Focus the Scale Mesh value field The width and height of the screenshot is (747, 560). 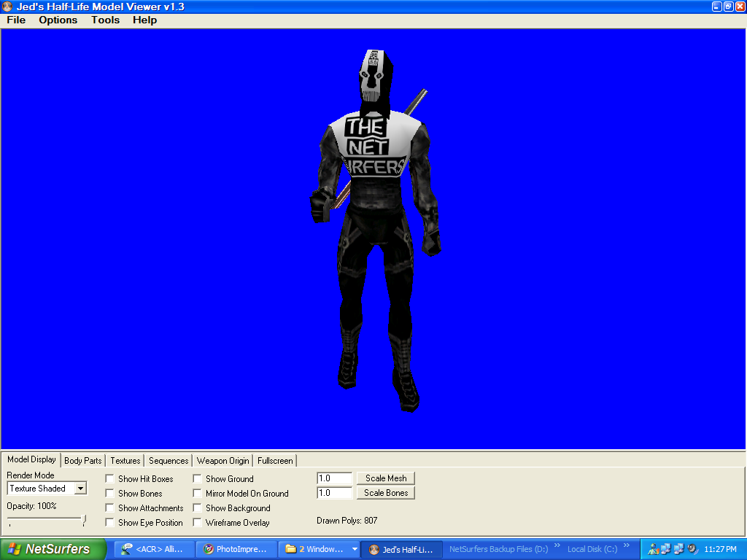click(x=334, y=478)
